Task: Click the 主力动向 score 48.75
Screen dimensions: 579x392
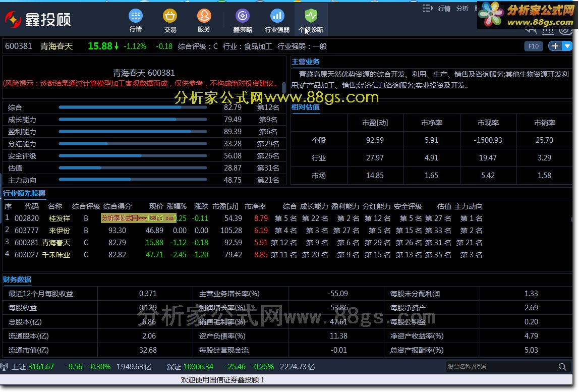Action: click(x=233, y=180)
